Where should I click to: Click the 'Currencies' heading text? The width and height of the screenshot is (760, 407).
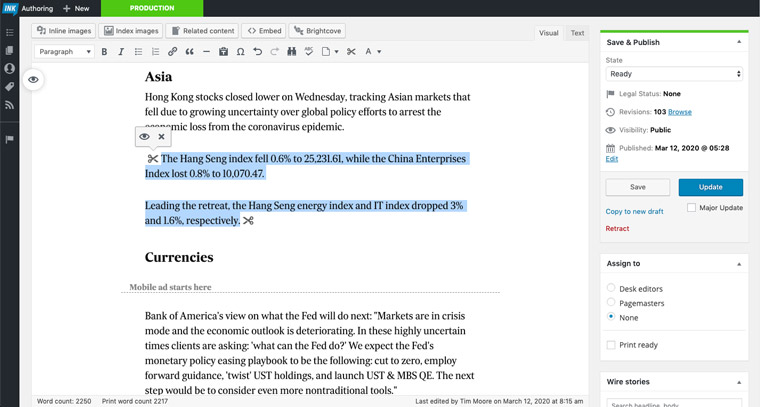pos(179,257)
